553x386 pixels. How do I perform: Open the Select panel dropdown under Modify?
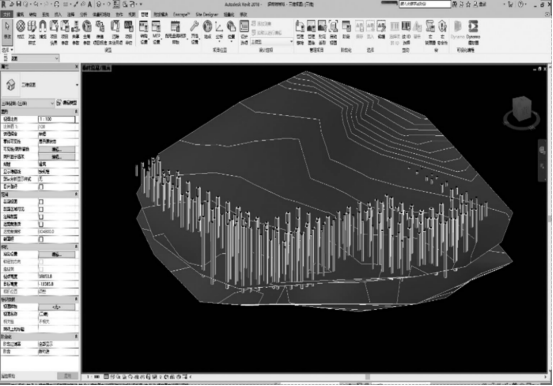click(7, 50)
